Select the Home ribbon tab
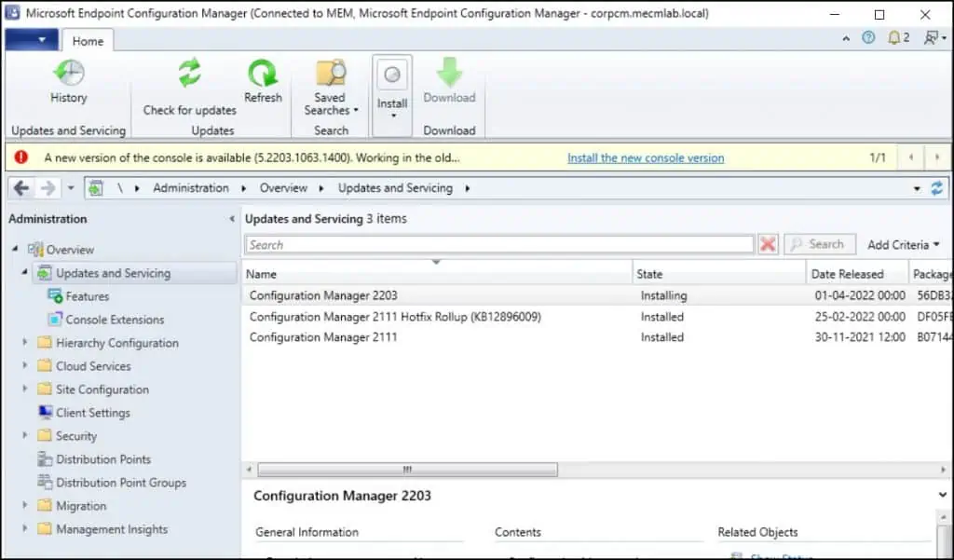 [x=88, y=41]
